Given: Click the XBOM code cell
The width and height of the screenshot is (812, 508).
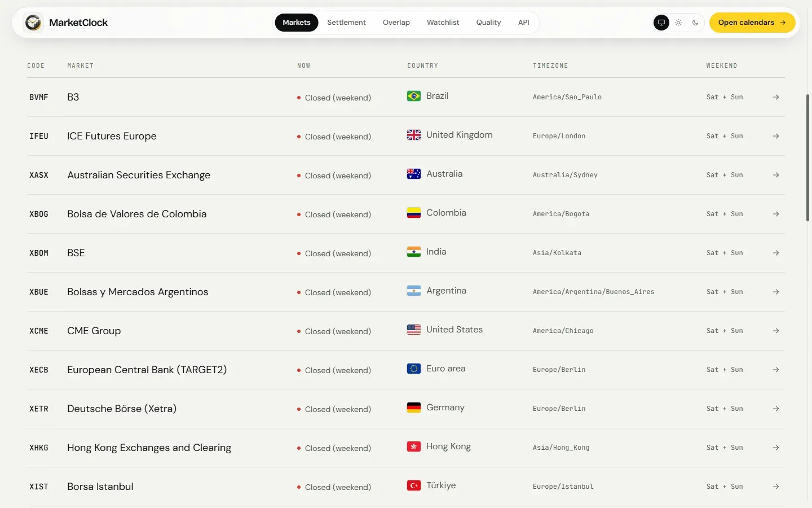Looking at the screenshot, I should (39, 253).
